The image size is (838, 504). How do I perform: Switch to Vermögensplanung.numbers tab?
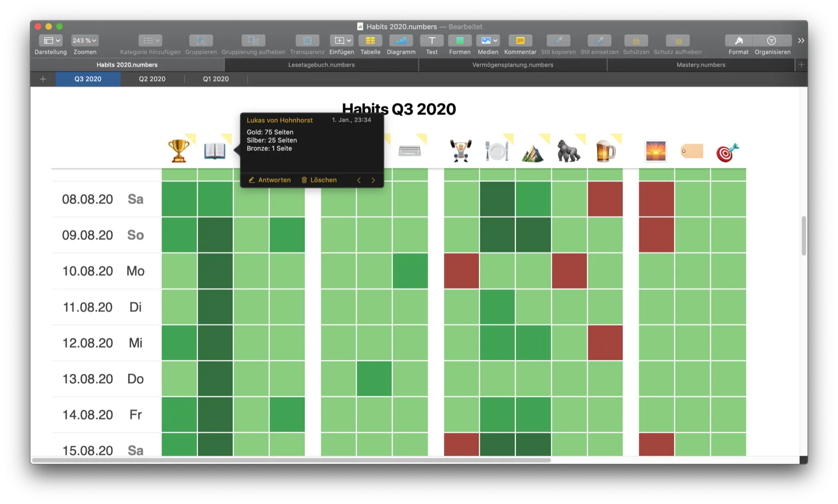(x=513, y=65)
